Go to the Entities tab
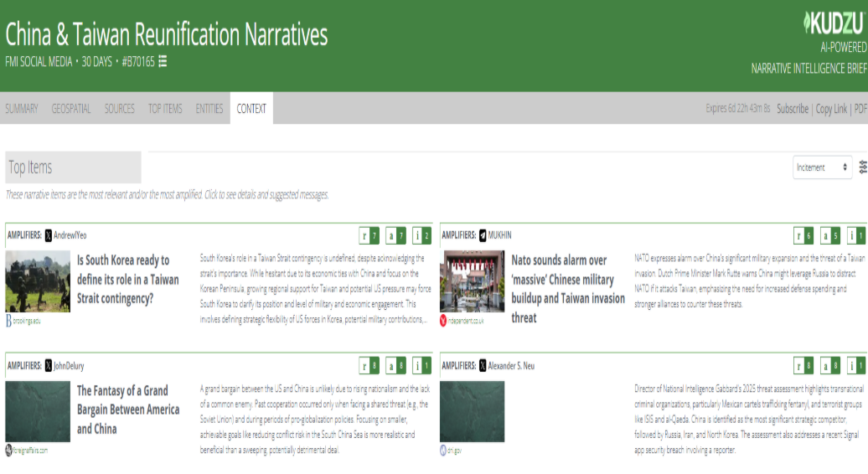Screen dimensions: 868x474 [x=209, y=109]
